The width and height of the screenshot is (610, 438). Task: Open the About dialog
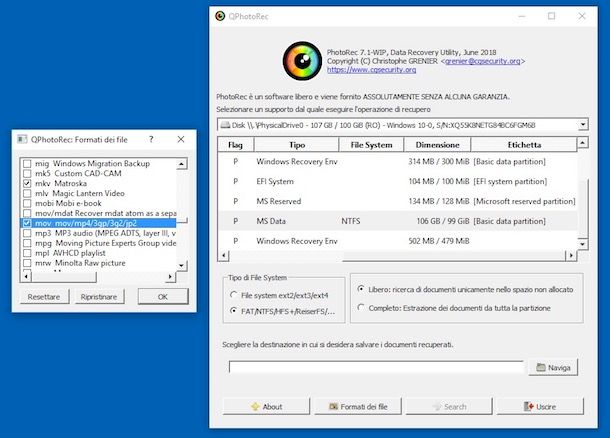click(x=266, y=406)
